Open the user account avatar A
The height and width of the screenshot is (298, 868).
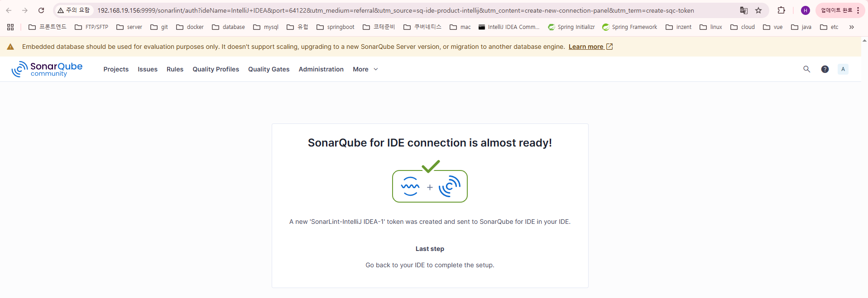click(x=843, y=69)
